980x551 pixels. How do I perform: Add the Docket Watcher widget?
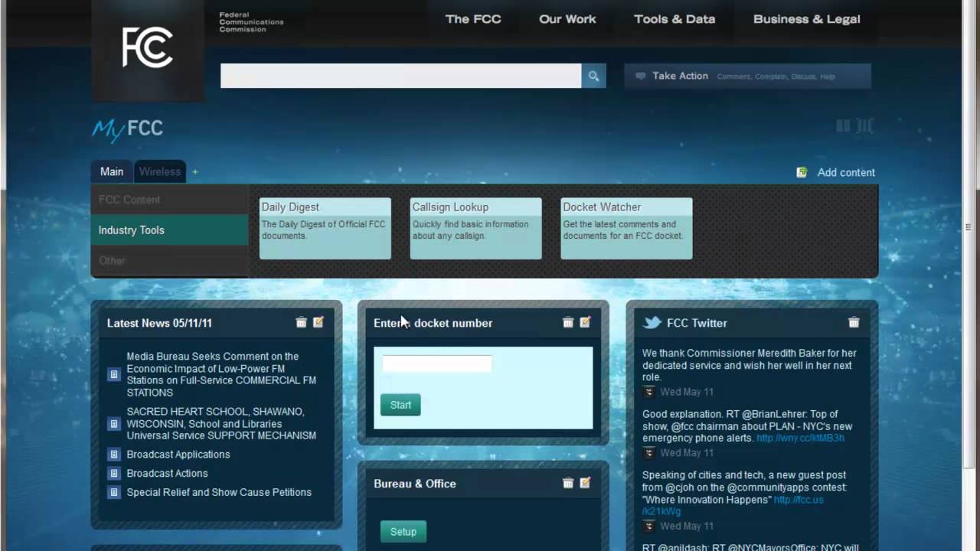tap(626, 229)
